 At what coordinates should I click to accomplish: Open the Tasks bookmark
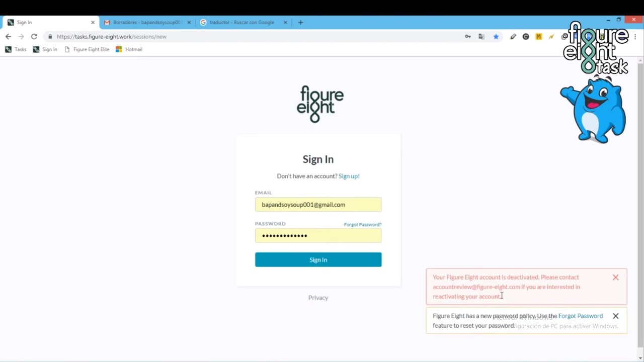[x=16, y=49]
